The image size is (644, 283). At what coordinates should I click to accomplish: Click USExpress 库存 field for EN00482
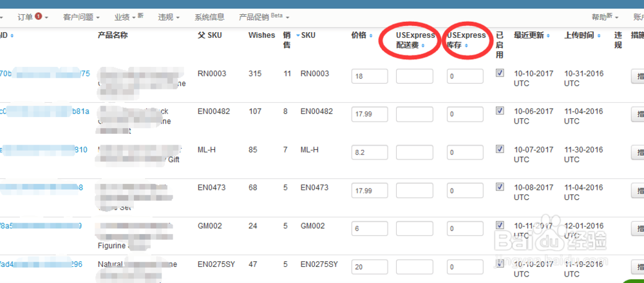click(x=466, y=114)
